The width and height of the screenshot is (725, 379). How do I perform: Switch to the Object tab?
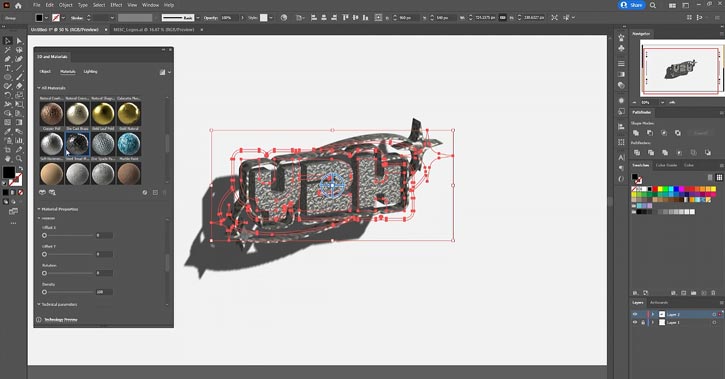[x=45, y=72]
